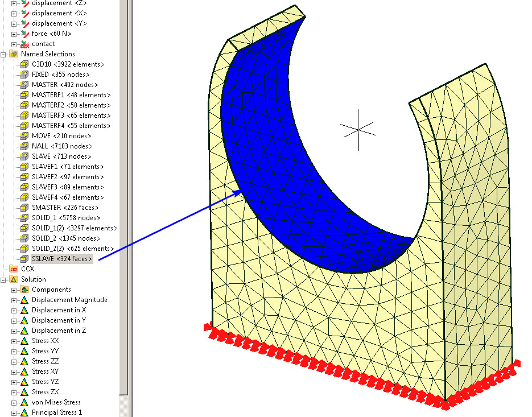532x417 pixels.
Task: Click the Stress XX result icon
Action: (24, 341)
